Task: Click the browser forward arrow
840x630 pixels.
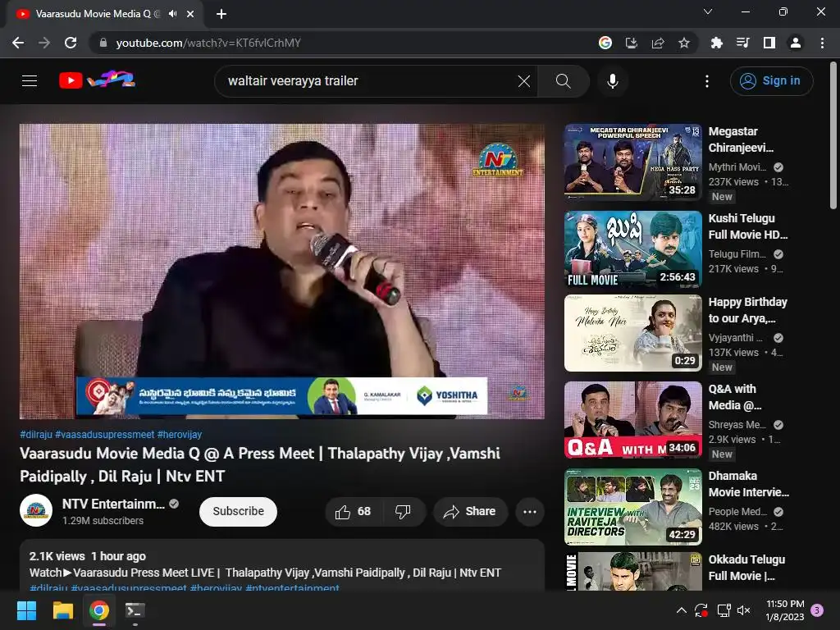Action: (x=44, y=43)
